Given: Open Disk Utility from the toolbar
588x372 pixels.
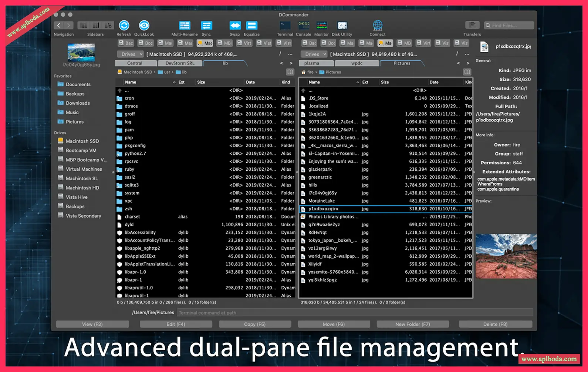Looking at the screenshot, I should tap(342, 26).
